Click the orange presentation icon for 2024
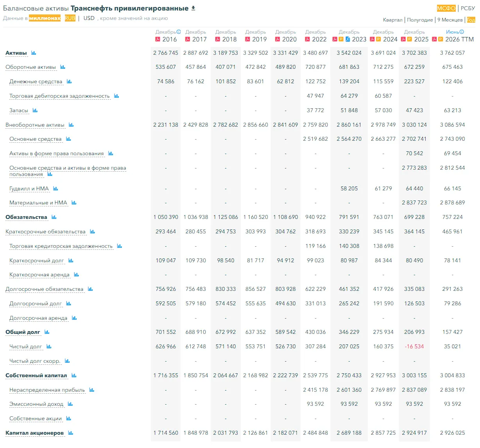 (x=378, y=39)
